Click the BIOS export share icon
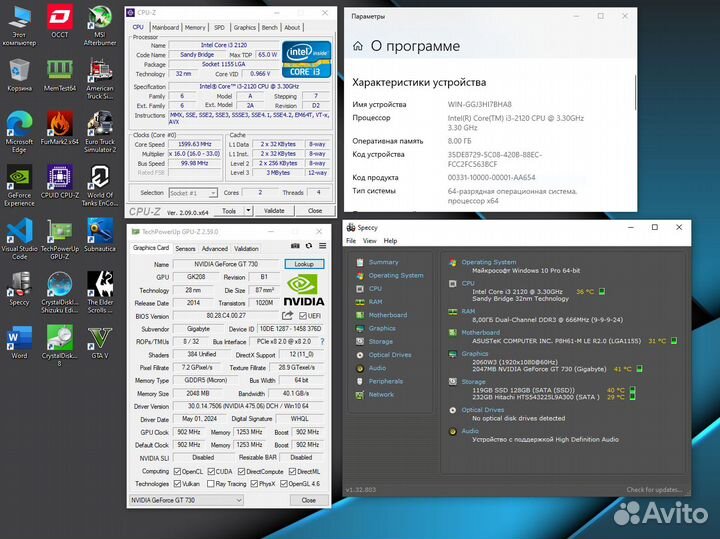Screen dimensions: 720x539 [x=289, y=315]
